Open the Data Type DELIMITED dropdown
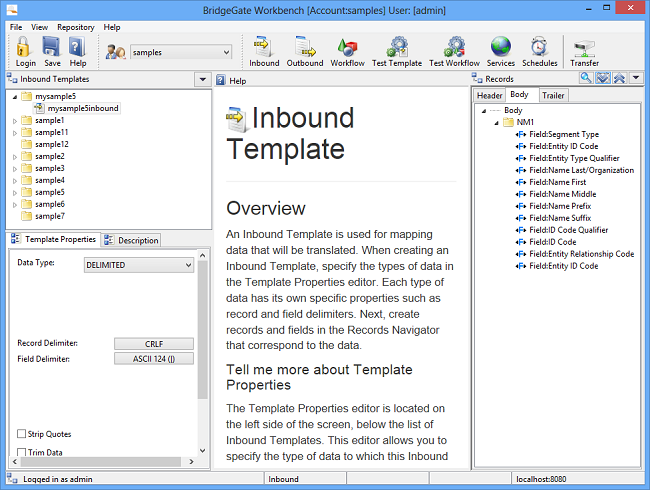Viewport: 650px width, 490px height. pyautogui.click(x=188, y=265)
